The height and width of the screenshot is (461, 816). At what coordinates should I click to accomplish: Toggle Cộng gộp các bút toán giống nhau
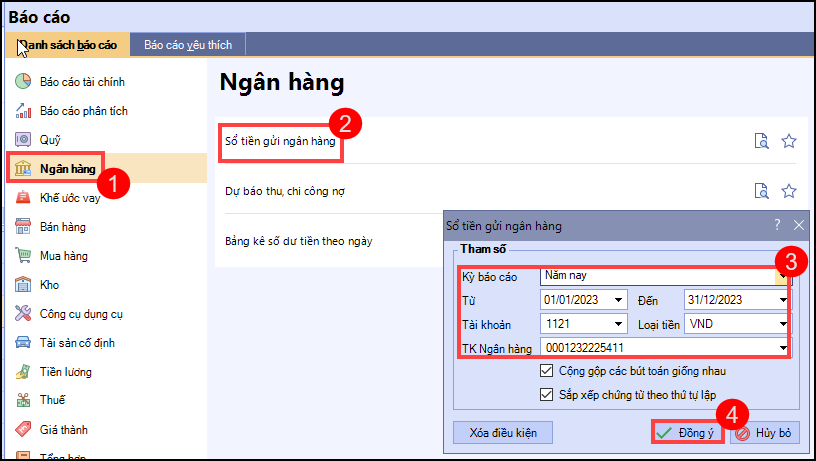(x=546, y=371)
